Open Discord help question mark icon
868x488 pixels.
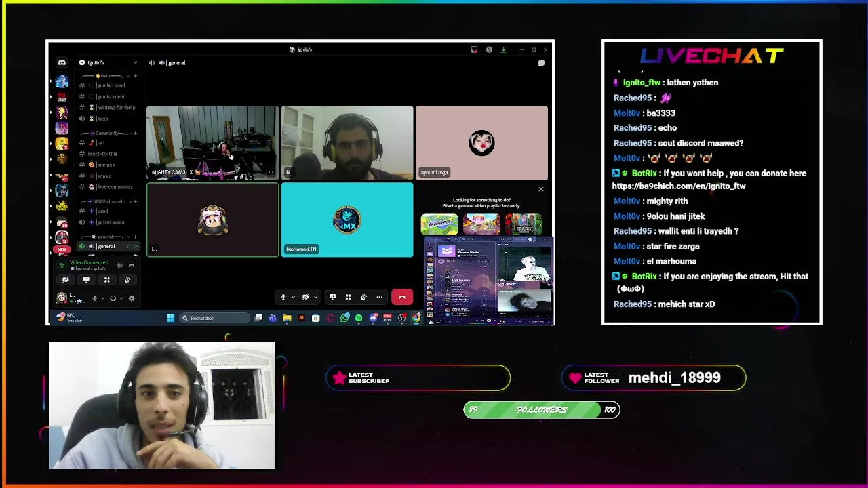[489, 49]
